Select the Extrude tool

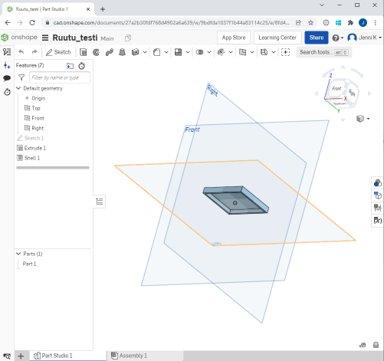pos(83,52)
